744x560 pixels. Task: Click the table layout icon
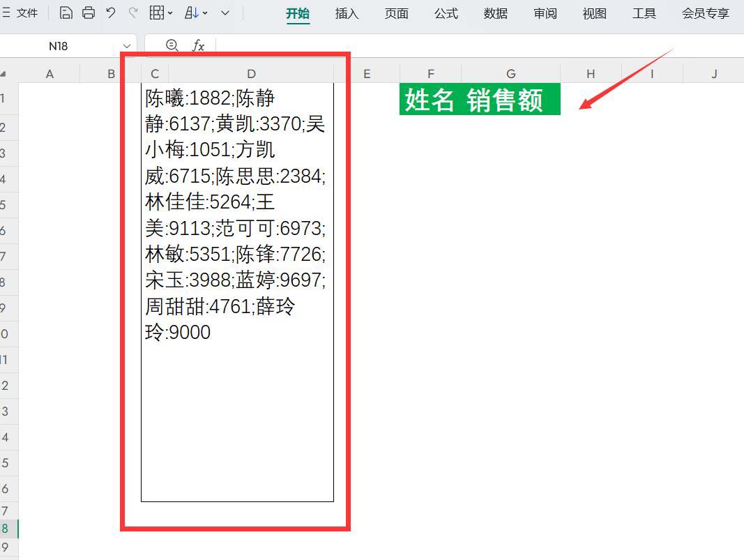157,13
